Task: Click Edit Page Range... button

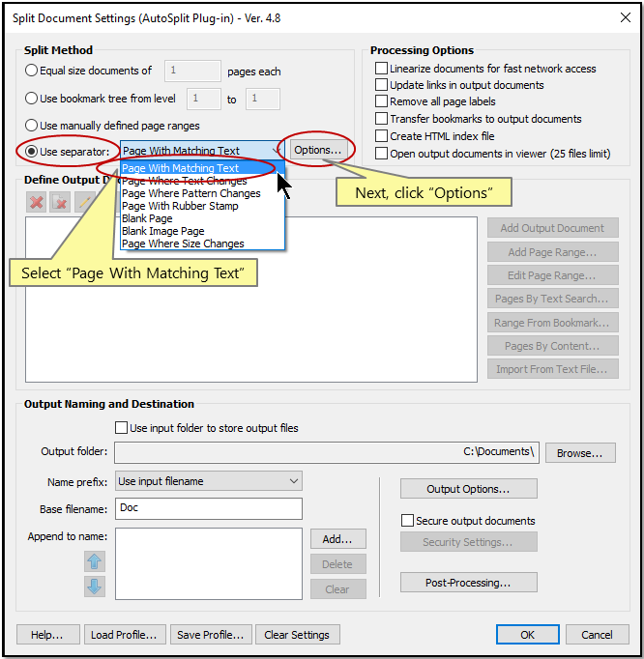Action: pos(553,275)
